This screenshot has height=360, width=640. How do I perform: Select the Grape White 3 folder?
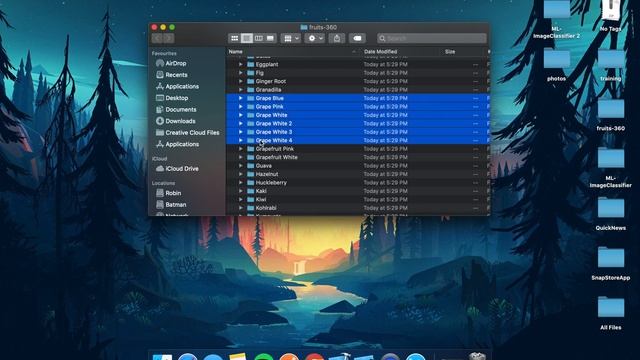point(358,132)
